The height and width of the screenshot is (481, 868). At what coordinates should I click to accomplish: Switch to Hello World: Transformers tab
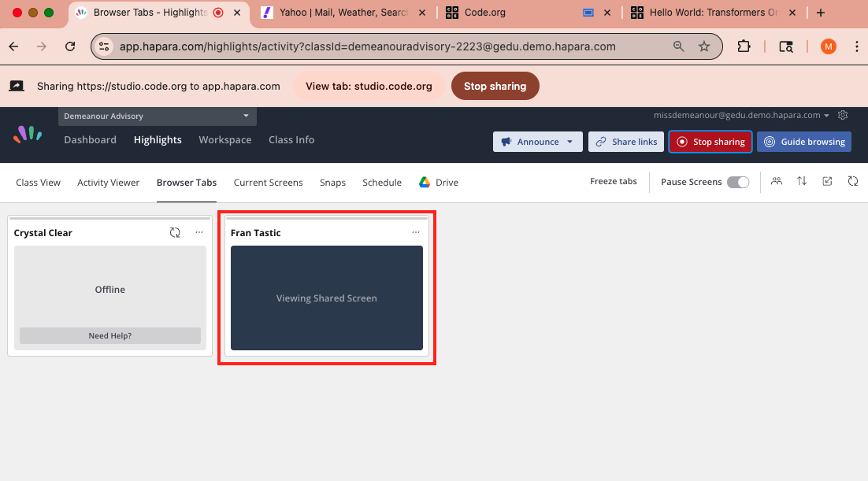point(714,12)
